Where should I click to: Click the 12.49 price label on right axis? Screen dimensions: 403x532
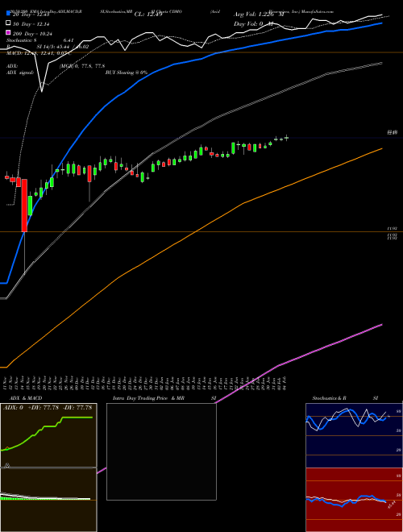393,132
